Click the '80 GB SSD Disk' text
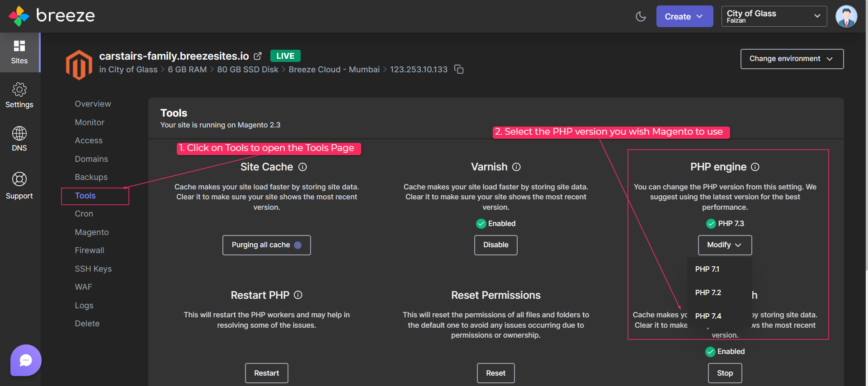 [x=248, y=70]
